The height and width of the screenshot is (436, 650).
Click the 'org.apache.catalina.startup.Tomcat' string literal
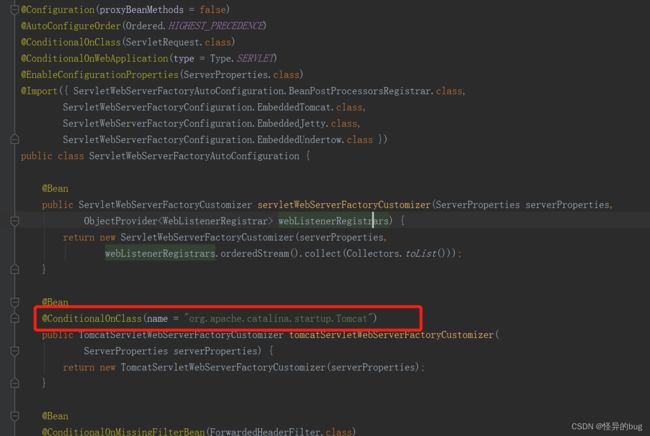(278, 318)
